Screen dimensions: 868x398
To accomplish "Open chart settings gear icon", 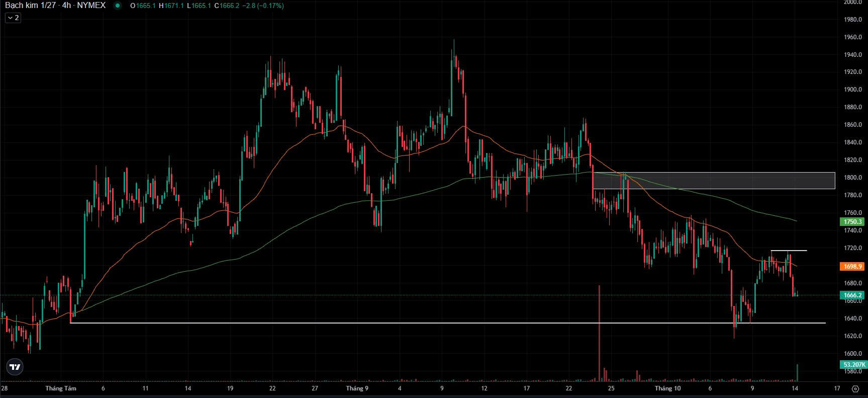I will (x=855, y=388).
